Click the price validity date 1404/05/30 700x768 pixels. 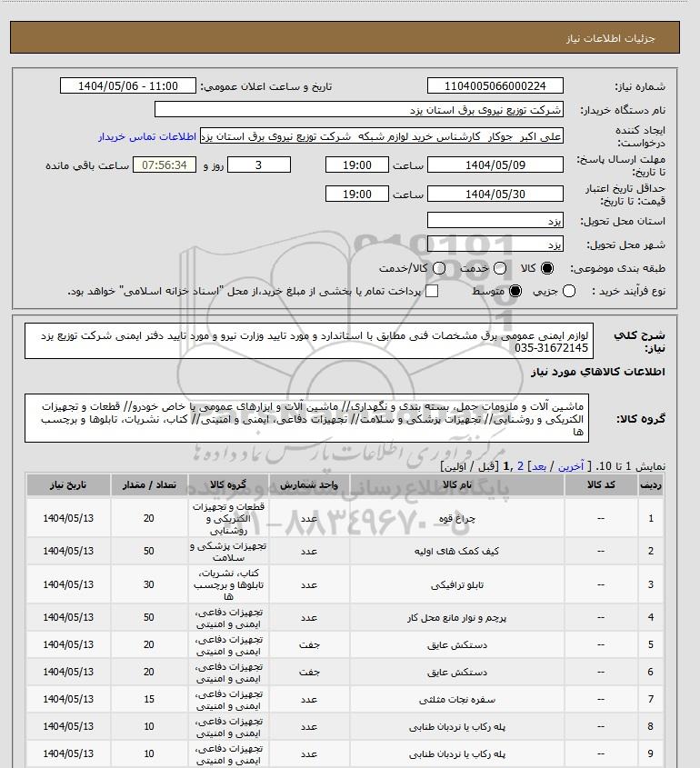pyautogui.click(x=495, y=194)
